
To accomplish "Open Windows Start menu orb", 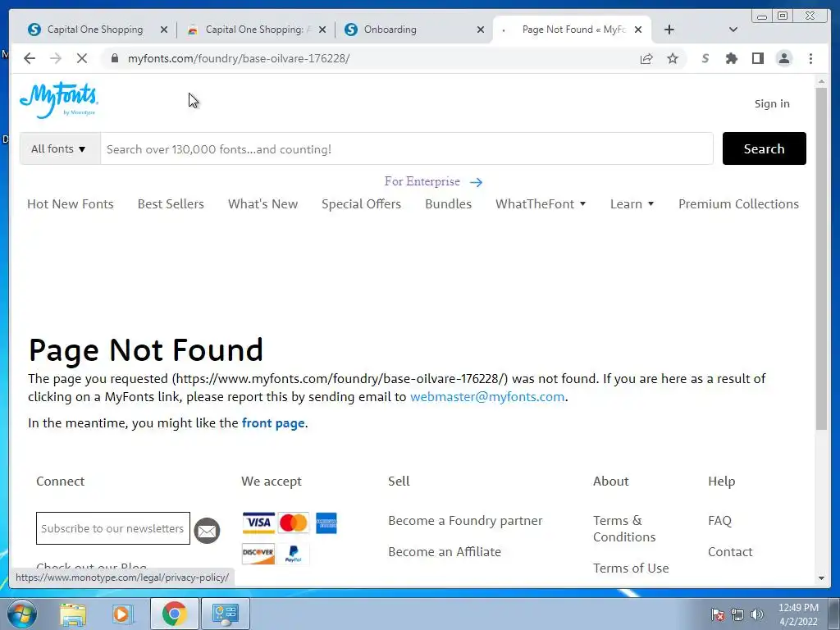I will [21, 614].
